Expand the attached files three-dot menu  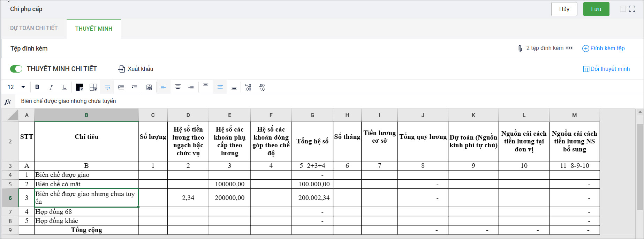[x=569, y=48]
